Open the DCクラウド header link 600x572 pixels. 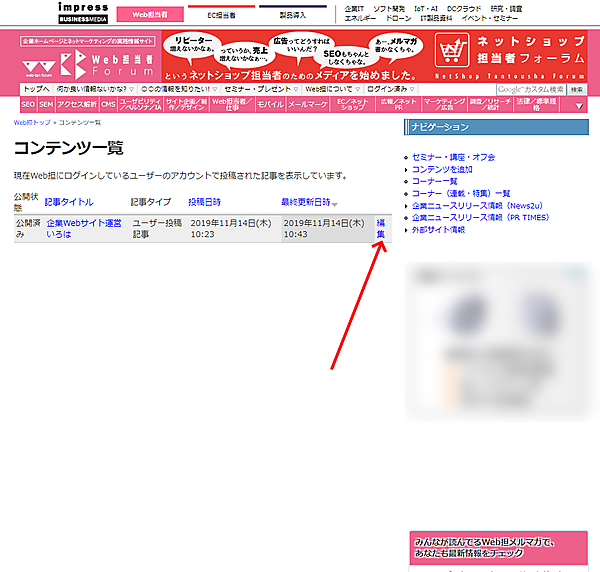click(464, 9)
